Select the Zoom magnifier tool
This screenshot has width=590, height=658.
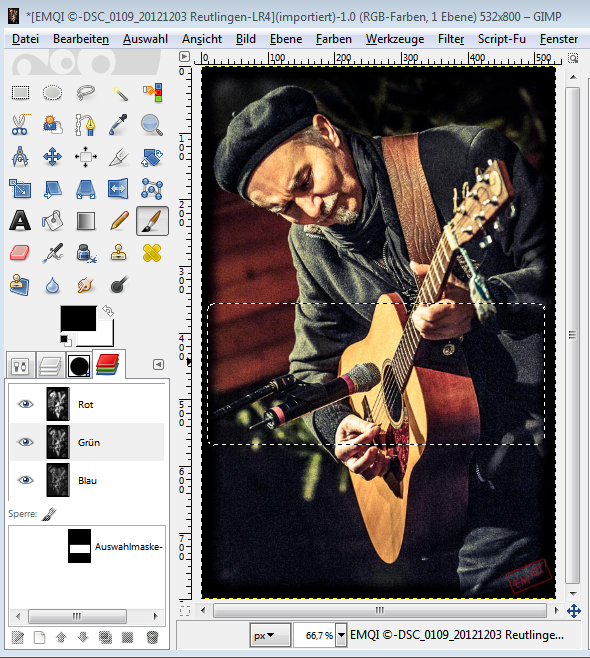(x=152, y=125)
